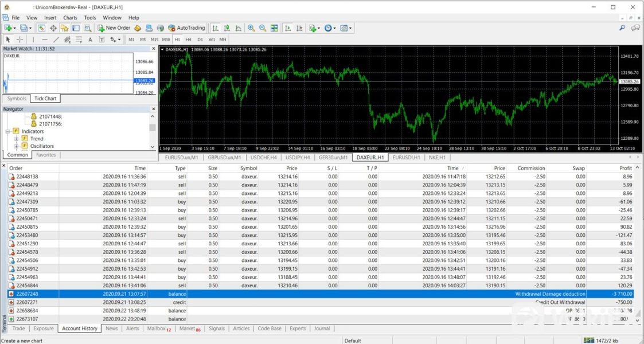Select order row 22453480
This screenshot has height=344, width=644.
click(x=321, y=235)
